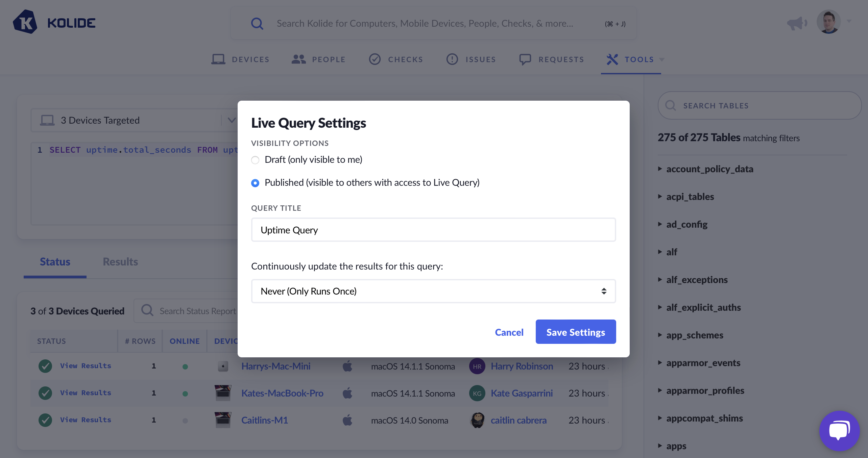
Task: Cancel the Live Query Settings dialog
Action: point(509,332)
